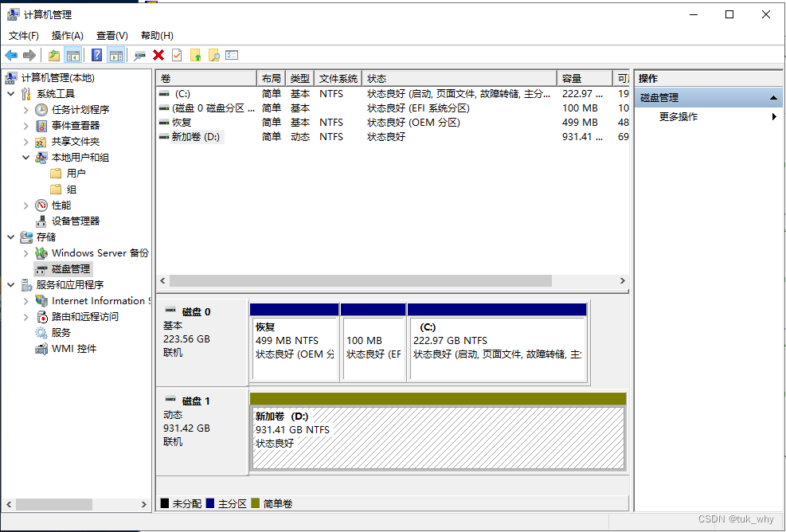Screen dimensions: 786x532
Task: Expand the 事件查看器 tree node
Action: click(26, 126)
